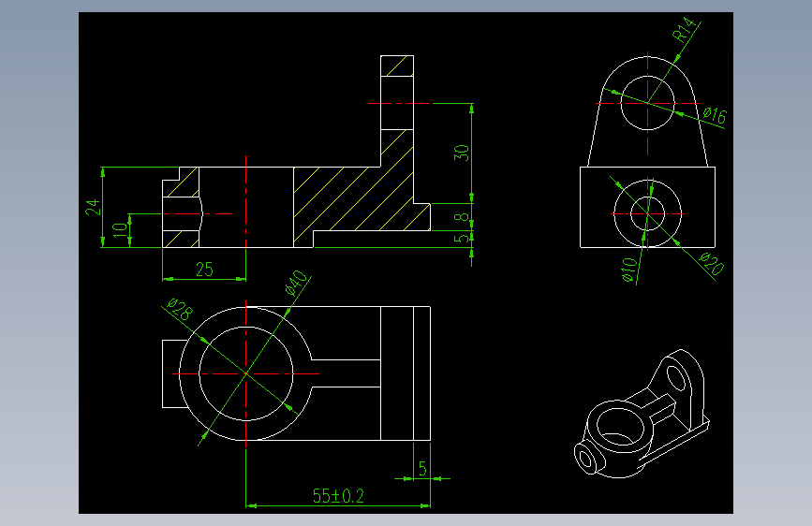Click the ø28 diameter dimension label
This screenshot has height=526, width=812.
pyautogui.click(x=180, y=309)
